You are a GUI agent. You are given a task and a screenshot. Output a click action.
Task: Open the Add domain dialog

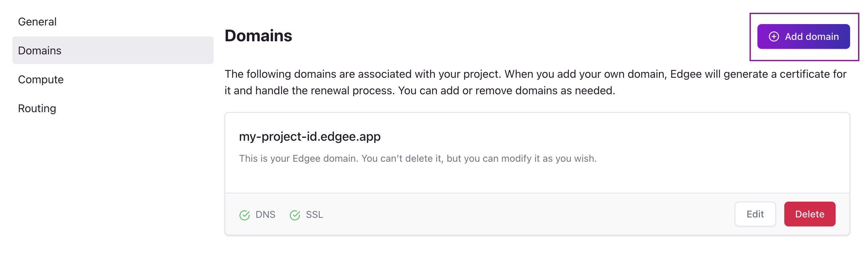coord(804,36)
